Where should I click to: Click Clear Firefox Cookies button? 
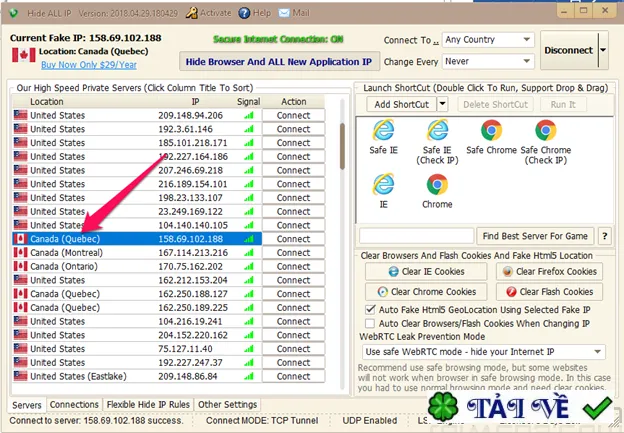click(x=549, y=271)
